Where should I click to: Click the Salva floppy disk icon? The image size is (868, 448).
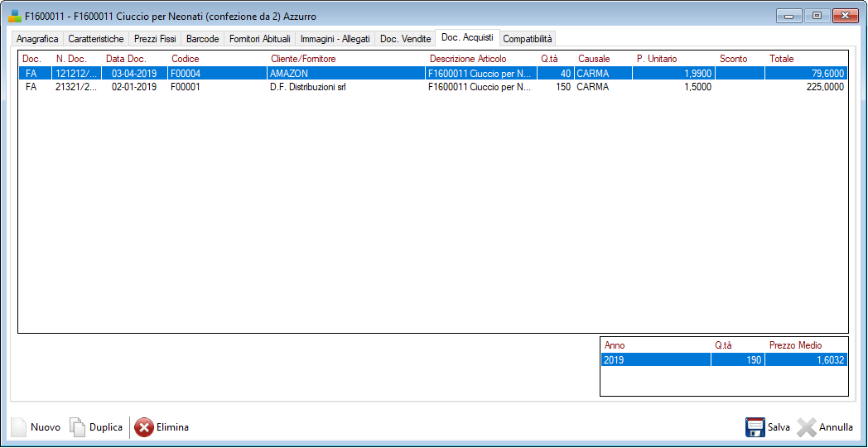pyautogui.click(x=755, y=427)
